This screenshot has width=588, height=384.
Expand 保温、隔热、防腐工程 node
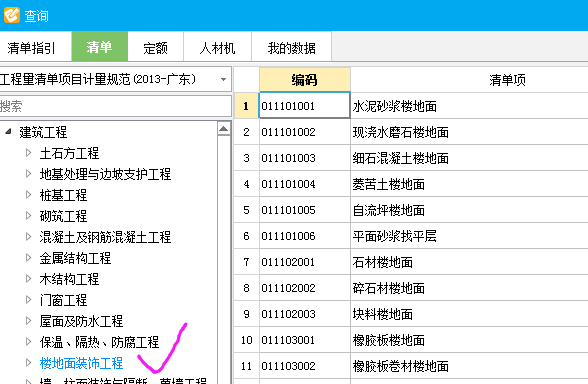pyautogui.click(x=28, y=342)
